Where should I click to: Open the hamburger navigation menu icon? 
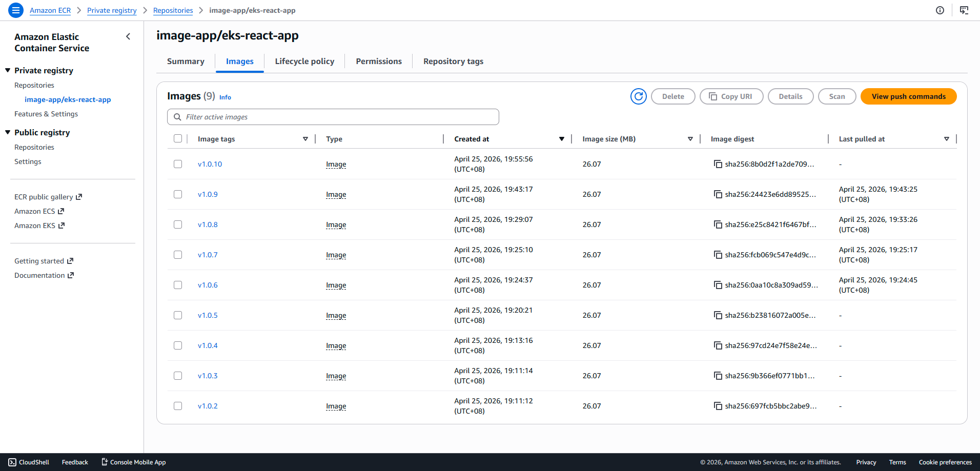click(x=16, y=10)
